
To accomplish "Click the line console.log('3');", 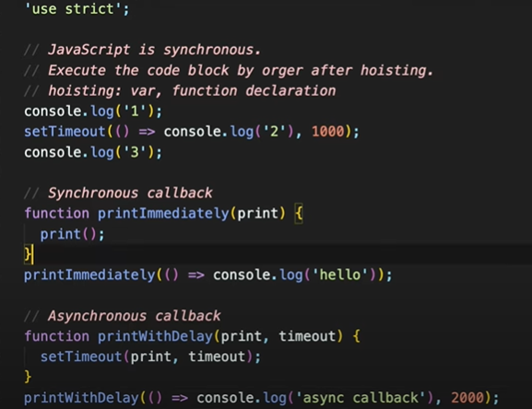I will 93,153.
